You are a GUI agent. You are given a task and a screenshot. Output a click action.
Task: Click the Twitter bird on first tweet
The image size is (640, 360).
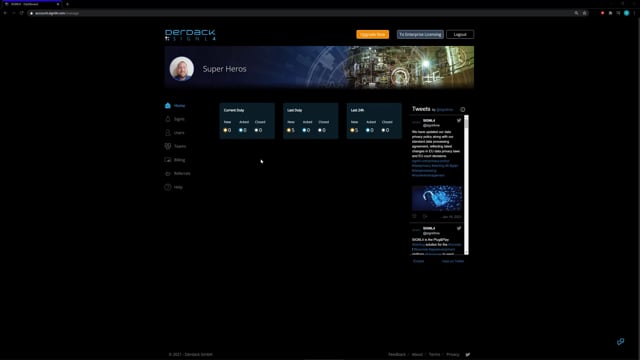pos(459,120)
